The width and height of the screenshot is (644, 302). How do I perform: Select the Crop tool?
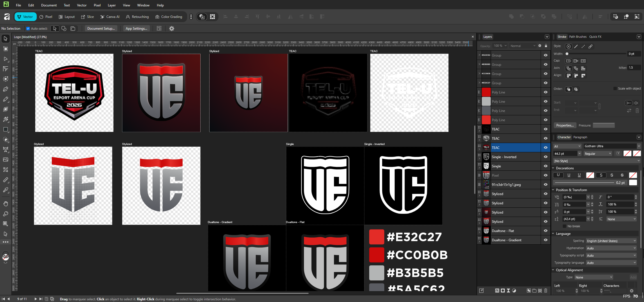tap(6, 170)
